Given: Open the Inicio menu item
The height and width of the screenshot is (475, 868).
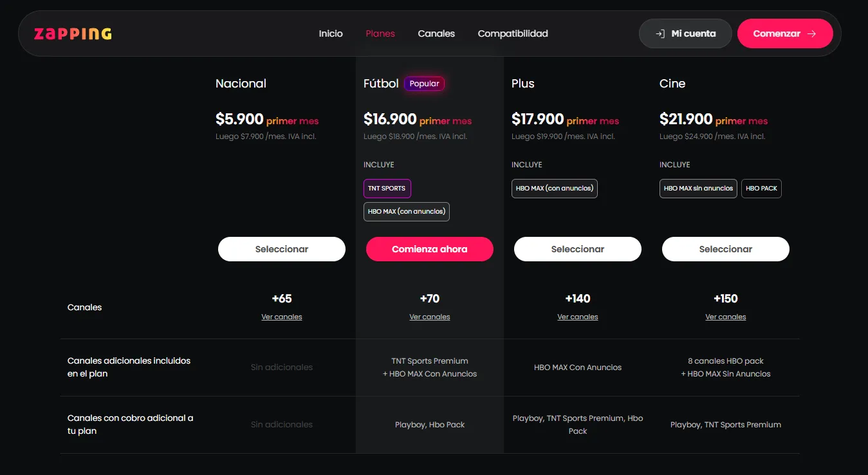Looking at the screenshot, I should click(x=331, y=33).
